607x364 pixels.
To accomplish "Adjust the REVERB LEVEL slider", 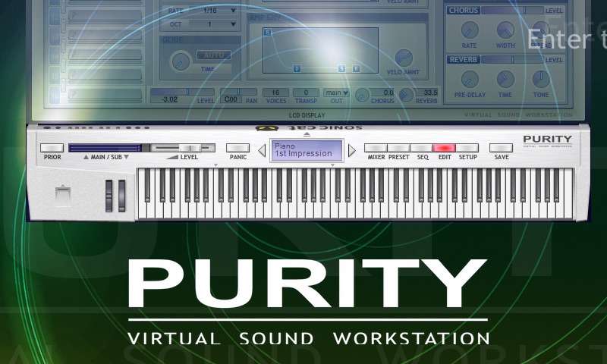I will click(x=512, y=60).
